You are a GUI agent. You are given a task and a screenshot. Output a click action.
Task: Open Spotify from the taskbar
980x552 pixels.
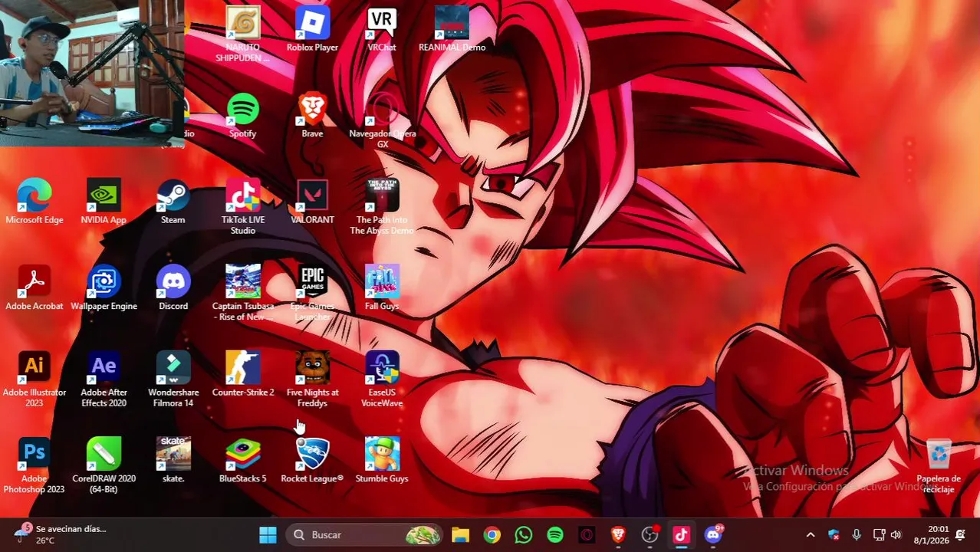coord(555,534)
